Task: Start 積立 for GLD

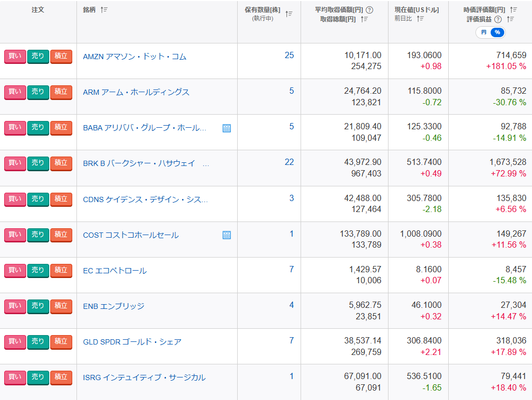Action: pos(61,342)
